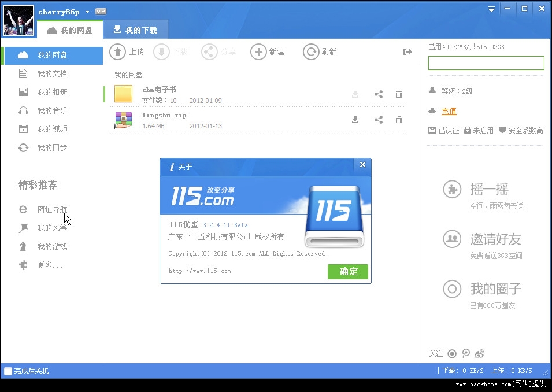Image resolution: width=552 pixels, height=392 pixels.
Task: Open 我的风筝 recommendation
Action: pos(51,228)
